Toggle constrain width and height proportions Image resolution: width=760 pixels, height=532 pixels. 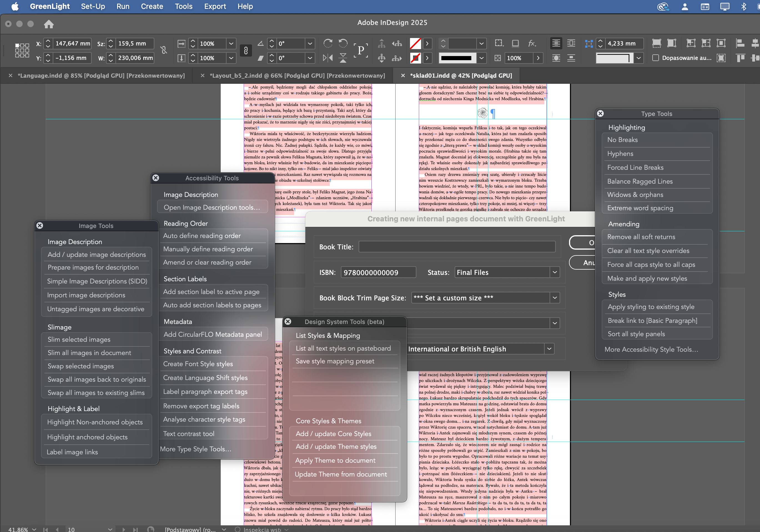[163, 50]
